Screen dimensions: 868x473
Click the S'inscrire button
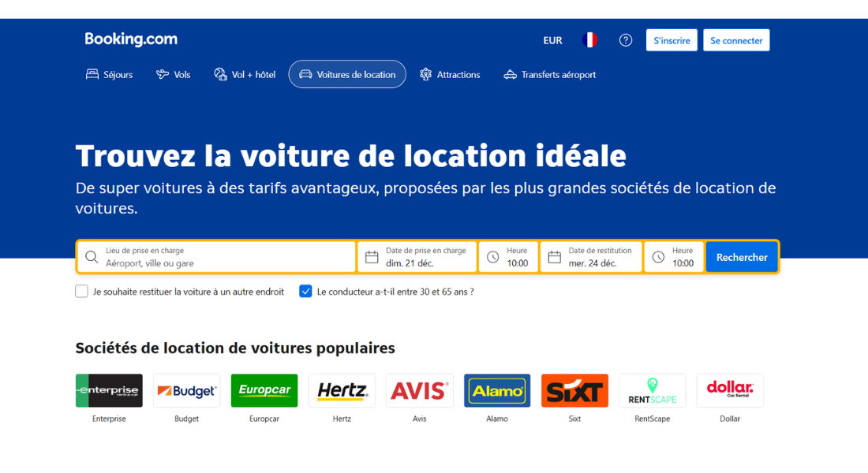pyautogui.click(x=672, y=40)
